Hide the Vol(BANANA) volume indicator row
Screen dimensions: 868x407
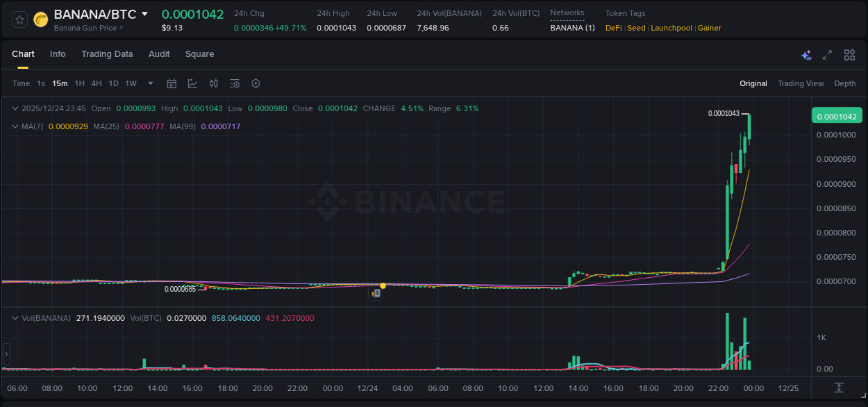15,317
